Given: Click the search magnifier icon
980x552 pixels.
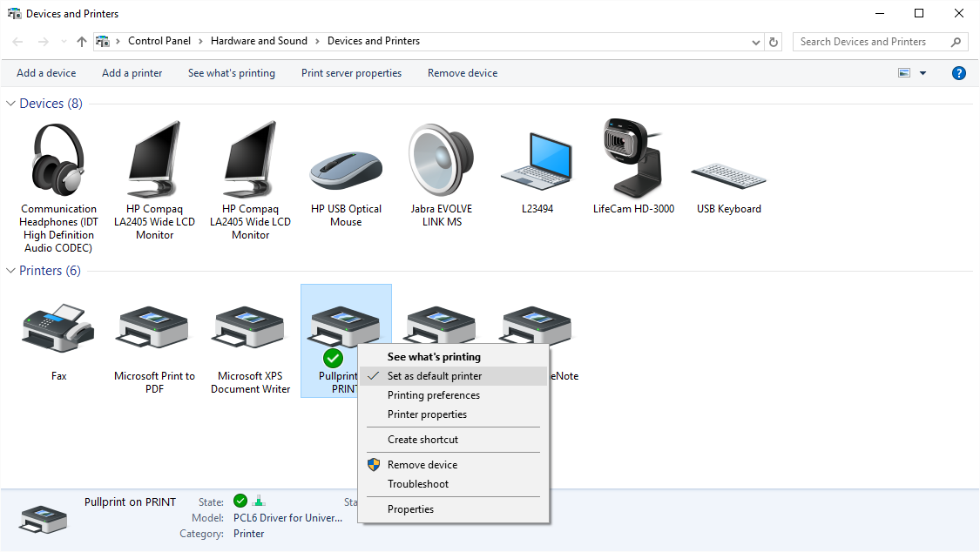Looking at the screenshot, I should coord(956,42).
